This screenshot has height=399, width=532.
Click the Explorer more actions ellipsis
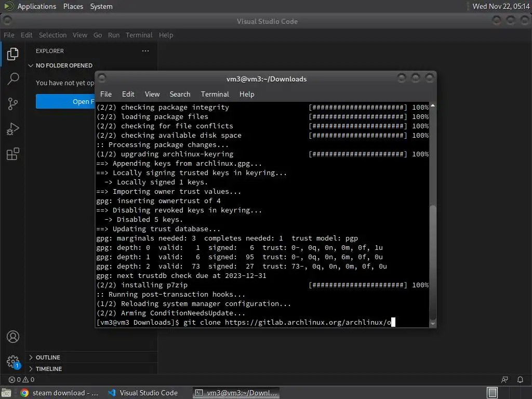click(x=145, y=51)
